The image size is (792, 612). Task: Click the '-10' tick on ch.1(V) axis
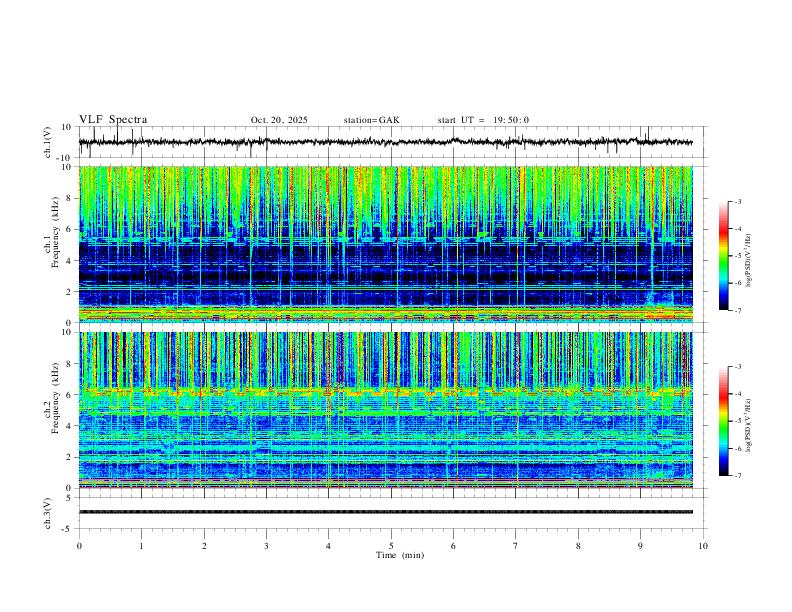[x=65, y=158]
